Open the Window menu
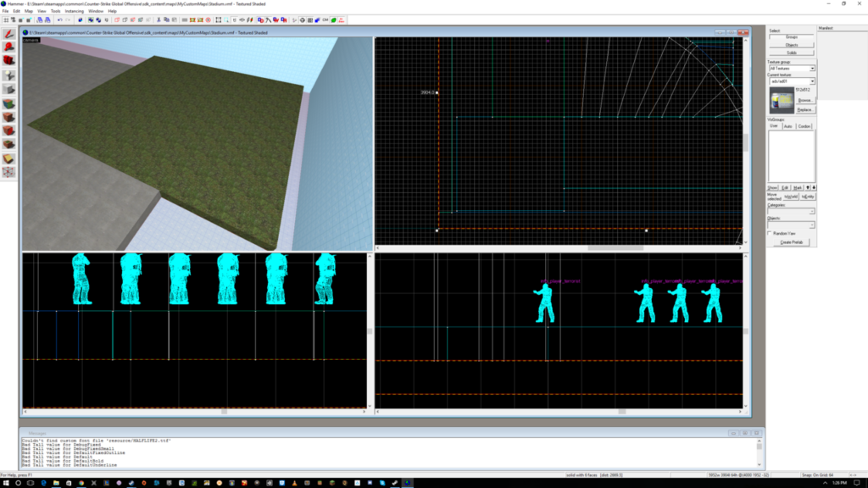Viewport: 868px width, 488px height. coord(96,11)
